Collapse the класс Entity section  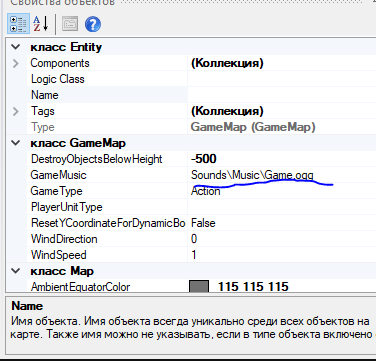[x=16, y=47]
